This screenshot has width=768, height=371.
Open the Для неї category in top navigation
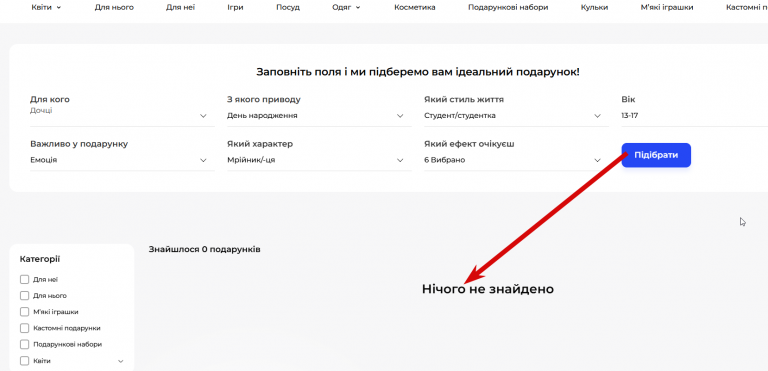pos(180,7)
